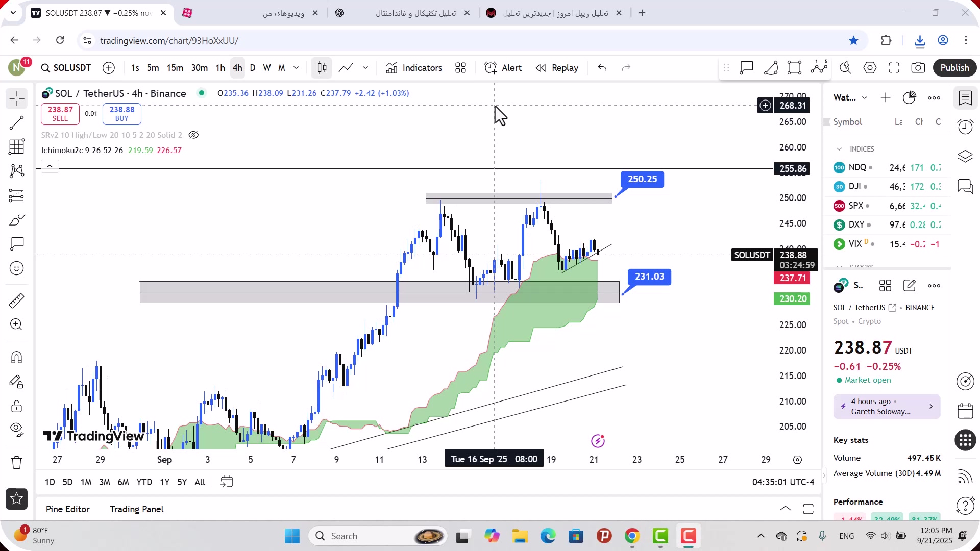The width and height of the screenshot is (980, 551).
Task: Open the Indicators dialog
Action: click(414, 68)
